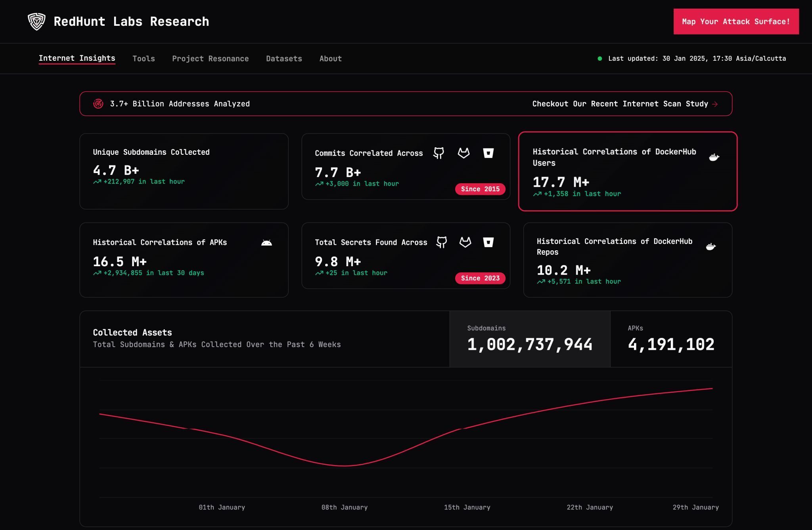Click Docker icon in DockerHub Repos card
Image resolution: width=812 pixels, height=530 pixels.
711,247
